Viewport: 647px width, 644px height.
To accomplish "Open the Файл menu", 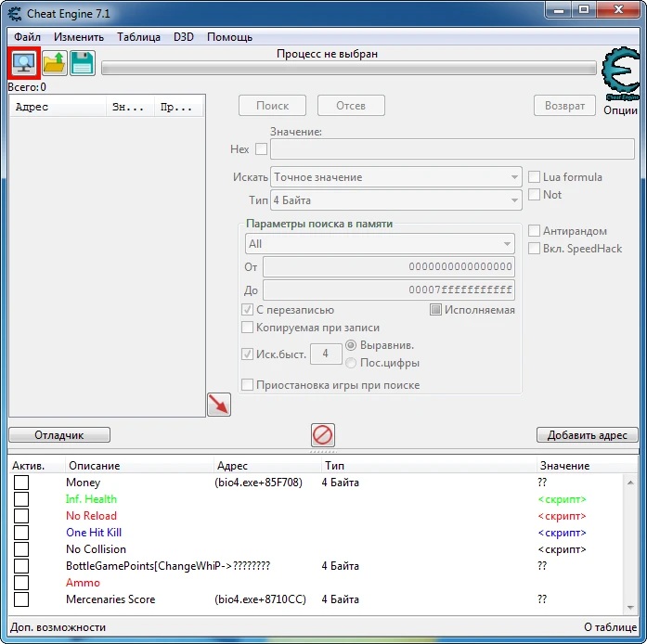I will coord(27,37).
